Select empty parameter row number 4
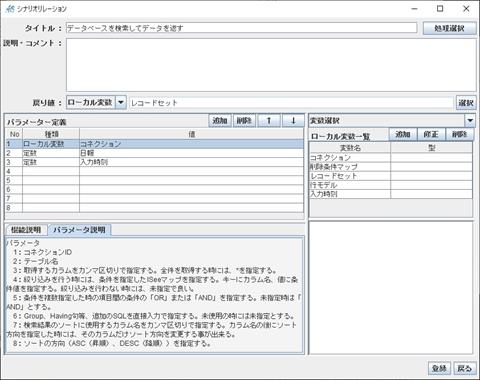This screenshot has height=380, width=480. coord(154,171)
